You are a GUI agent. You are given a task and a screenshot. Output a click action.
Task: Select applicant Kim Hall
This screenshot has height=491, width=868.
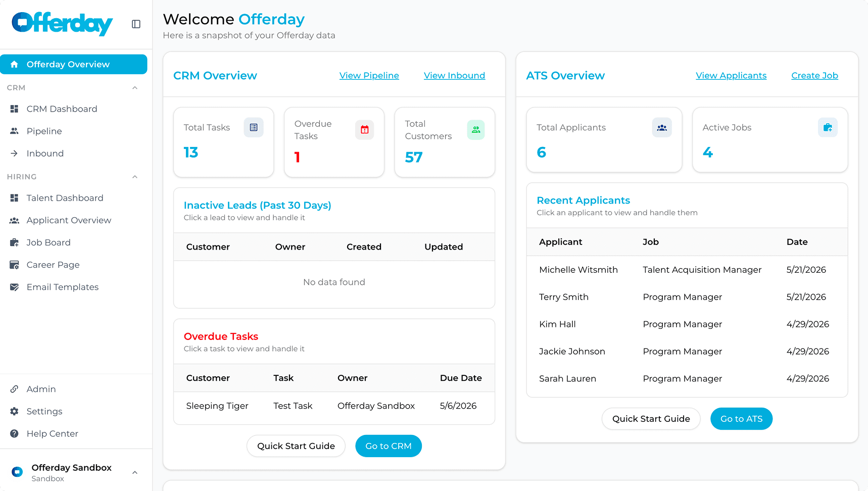point(557,324)
